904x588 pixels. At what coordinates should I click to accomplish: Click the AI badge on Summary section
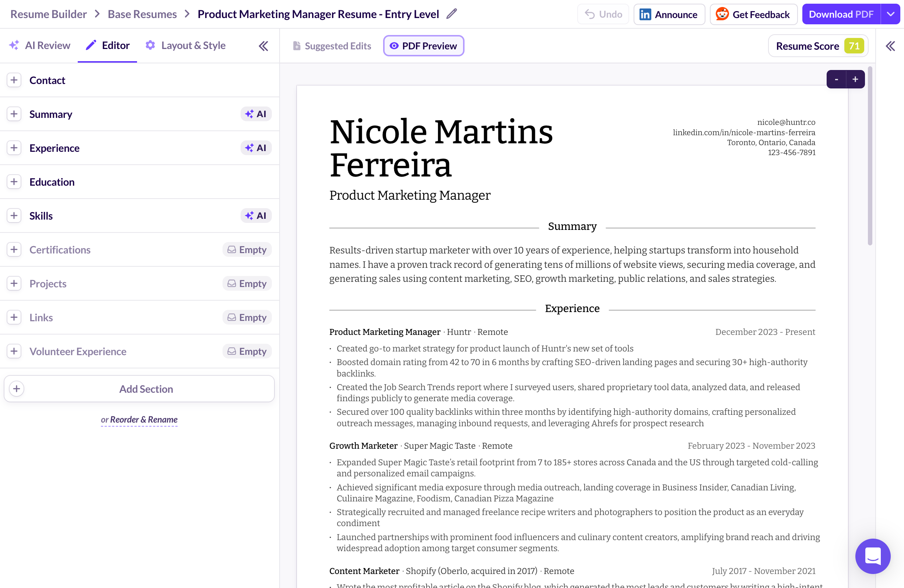256,114
